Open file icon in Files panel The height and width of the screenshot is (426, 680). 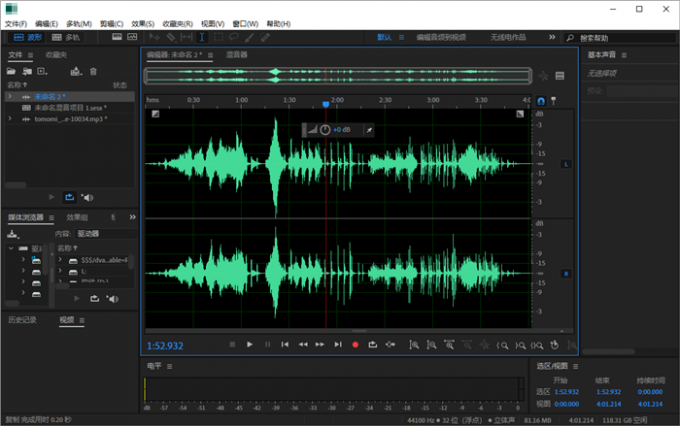11,71
